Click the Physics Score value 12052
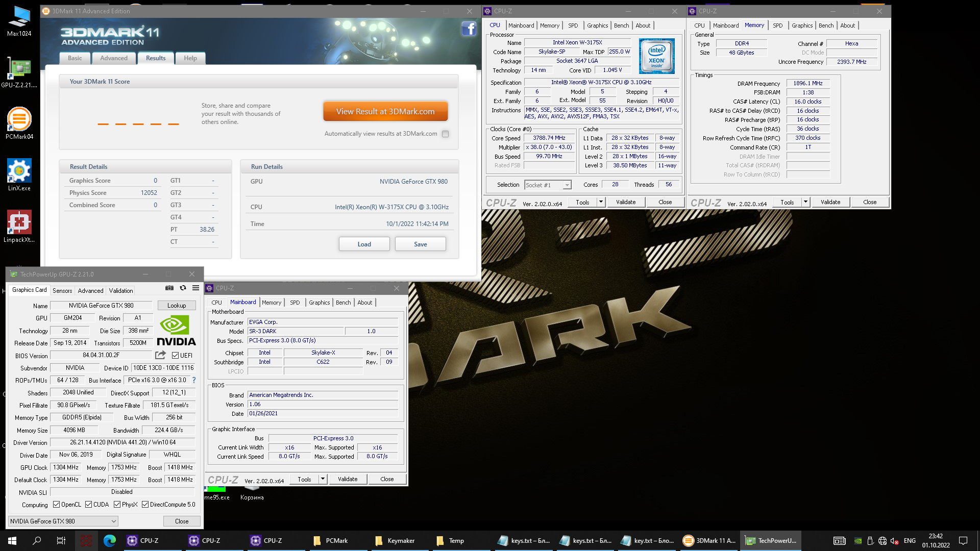 (x=149, y=193)
